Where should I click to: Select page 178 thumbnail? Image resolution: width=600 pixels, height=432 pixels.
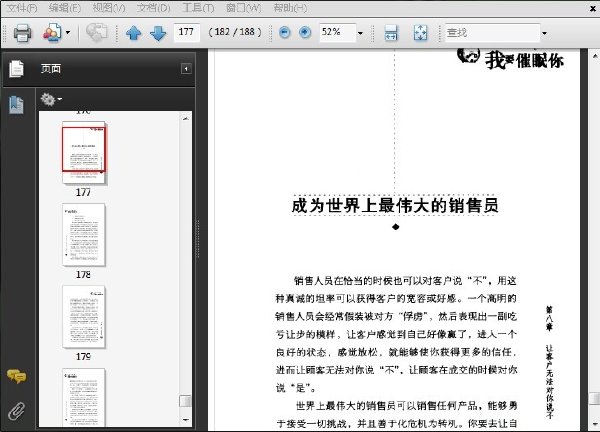pyautogui.click(x=83, y=235)
